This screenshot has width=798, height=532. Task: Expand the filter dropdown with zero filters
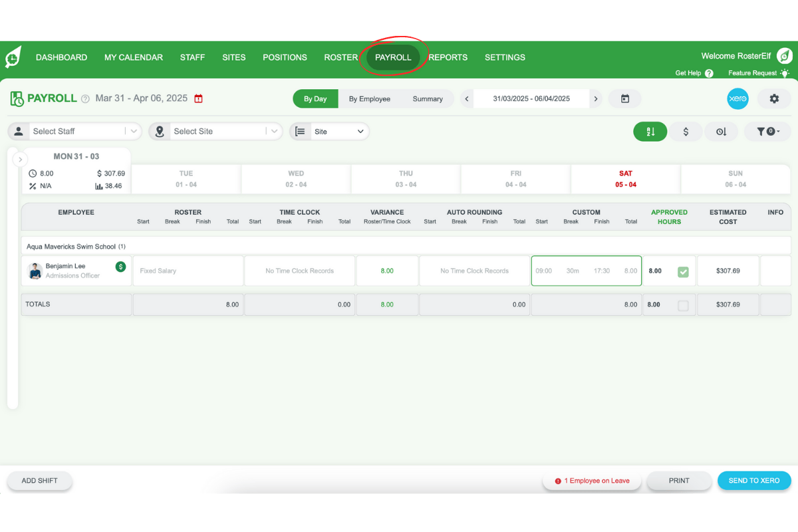coord(767,131)
